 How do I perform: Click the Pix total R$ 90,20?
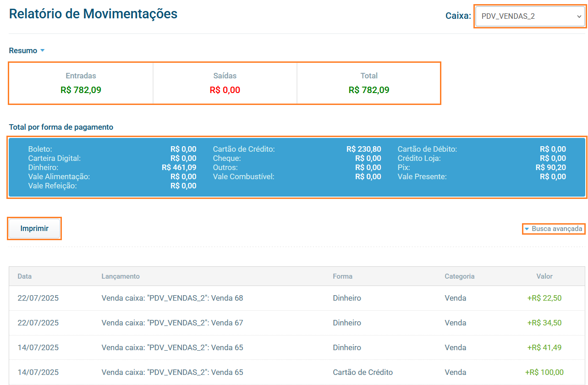click(550, 168)
